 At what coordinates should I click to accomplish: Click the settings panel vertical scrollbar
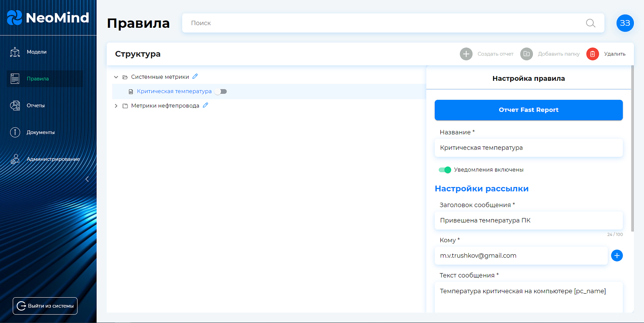pos(632,149)
